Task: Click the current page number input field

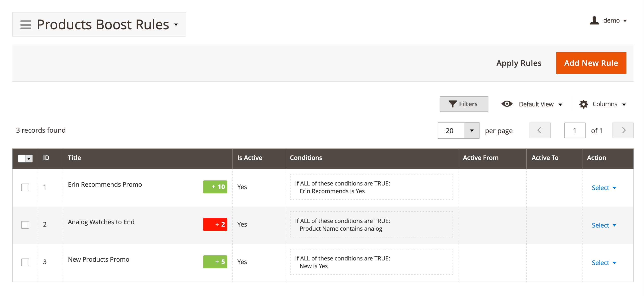Action: pos(575,131)
